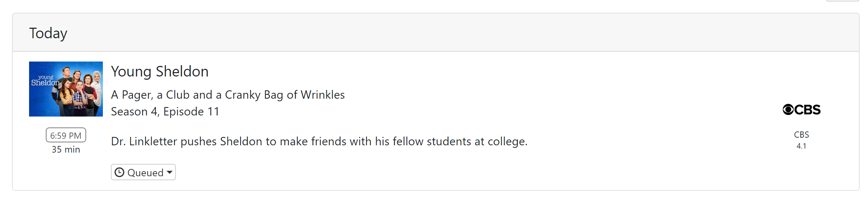This screenshot has width=868, height=197.
Task: Click the 6:59 PM air time badge
Action: (x=66, y=135)
